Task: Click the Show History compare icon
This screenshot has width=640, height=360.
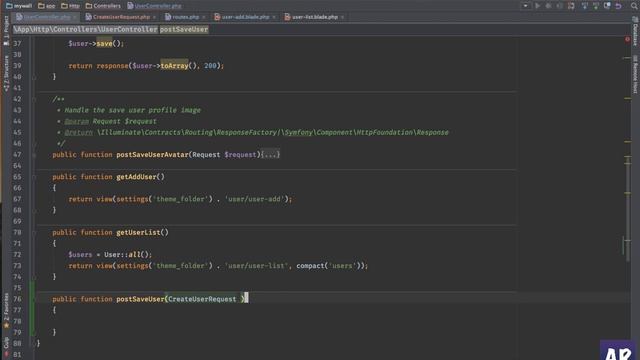Action: click(607, 6)
